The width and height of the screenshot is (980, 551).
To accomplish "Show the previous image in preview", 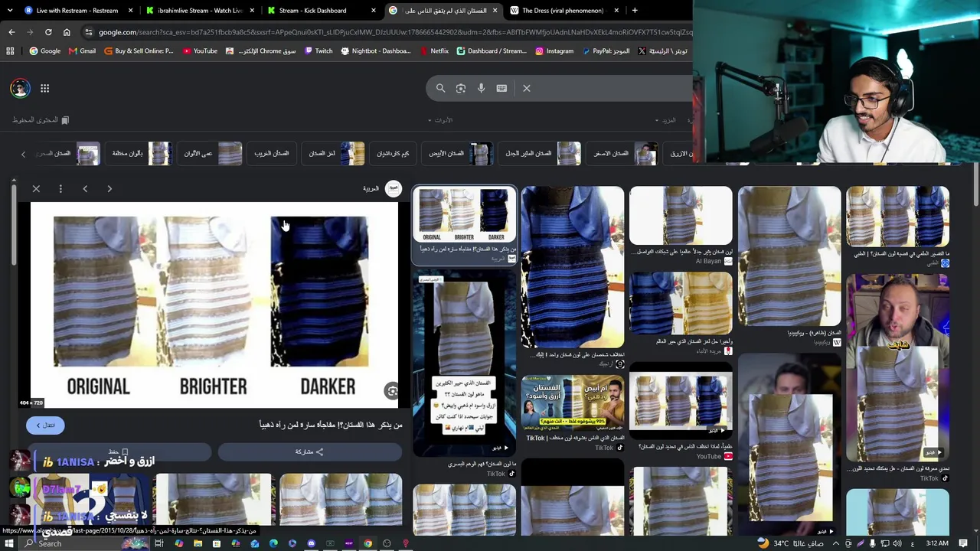I will point(85,188).
